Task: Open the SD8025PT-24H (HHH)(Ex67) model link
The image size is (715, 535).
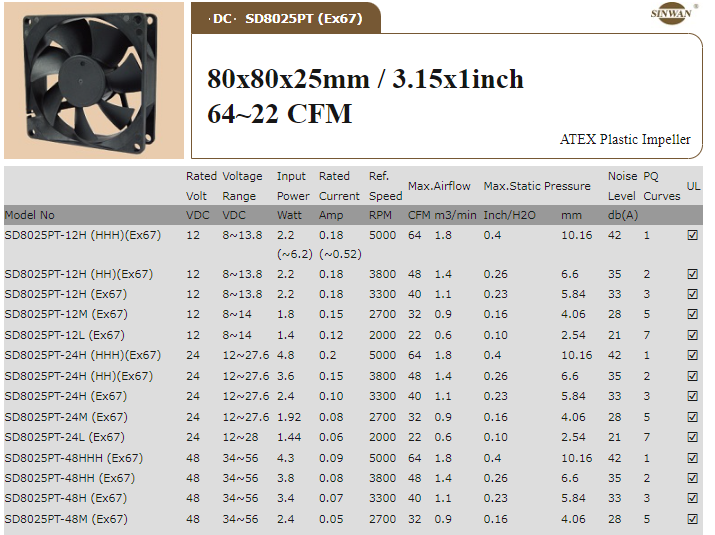Action: (82, 356)
